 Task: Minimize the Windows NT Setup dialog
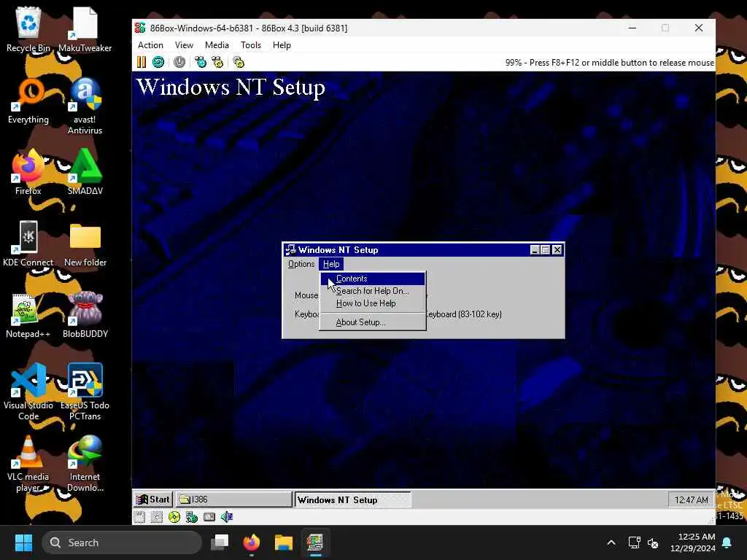(x=535, y=250)
